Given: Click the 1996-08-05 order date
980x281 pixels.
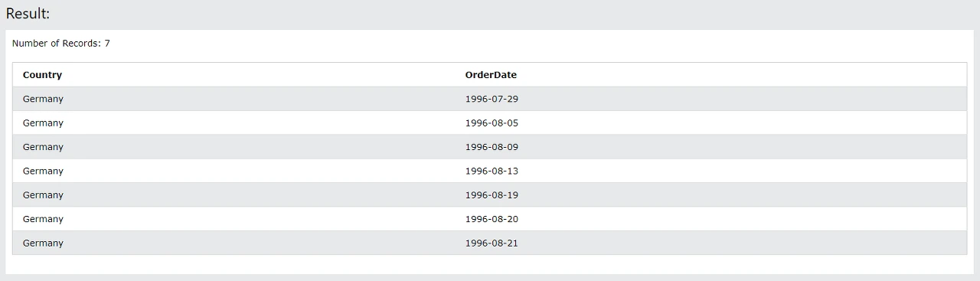Looking at the screenshot, I should (x=492, y=123).
